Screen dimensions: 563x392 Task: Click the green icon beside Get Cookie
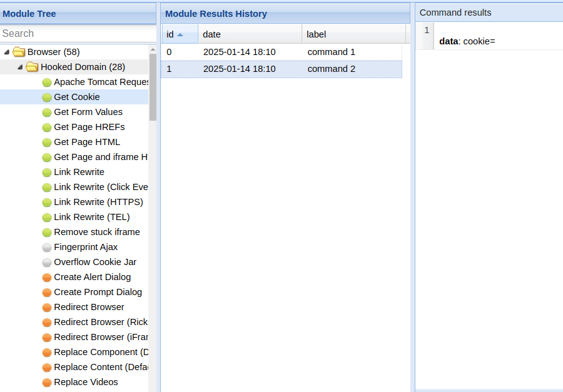(x=47, y=97)
